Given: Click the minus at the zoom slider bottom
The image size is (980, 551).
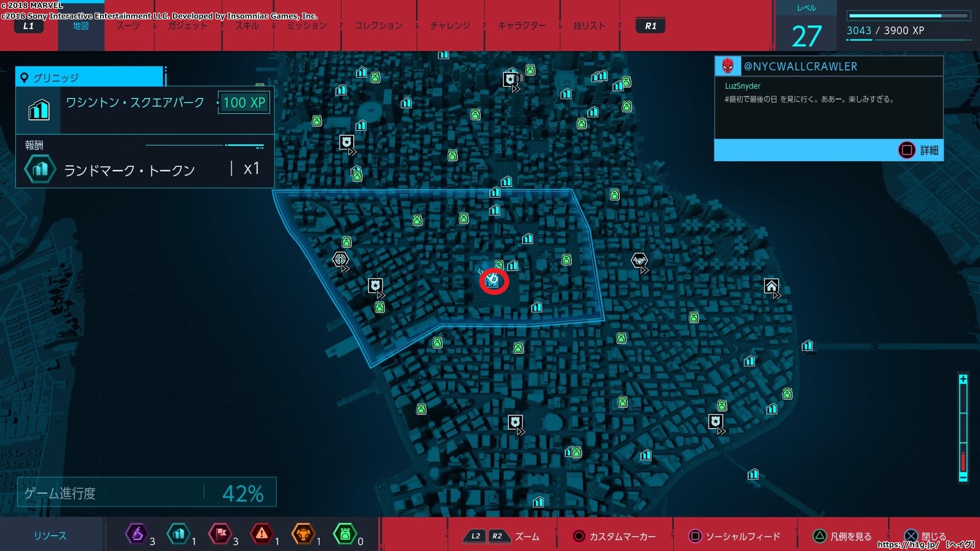Looking at the screenshot, I should [963, 477].
